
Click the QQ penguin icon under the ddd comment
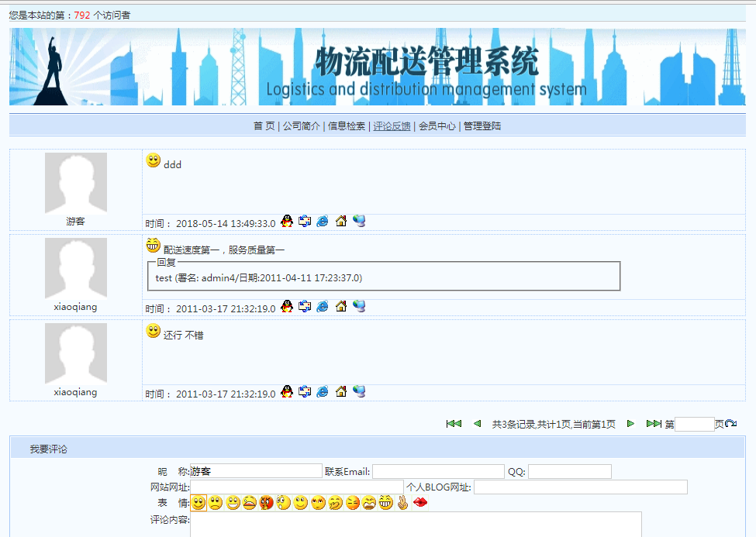(286, 221)
